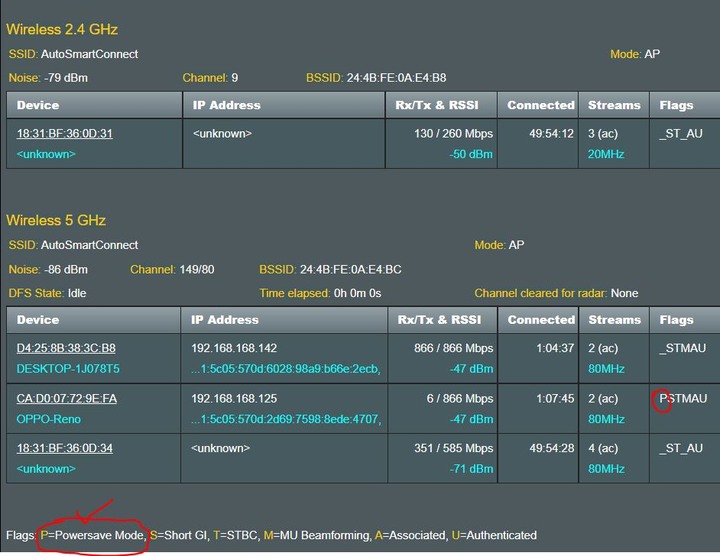
Task: Click the 2.4 GHz BSSID value 24:4B:FE:0A:E4:B8
Action: (396, 78)
